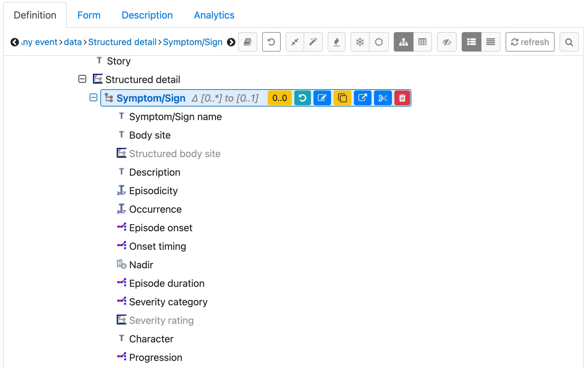The image size is (588, 368).
Task: Delete Symptom/Sign using the trash icon
Action: click(x=402, y=98)
